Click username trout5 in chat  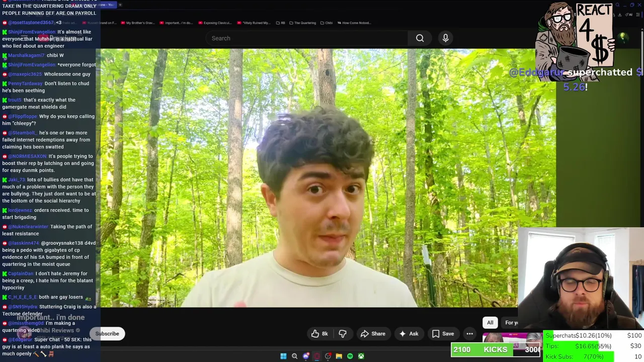tap(15, 100)
